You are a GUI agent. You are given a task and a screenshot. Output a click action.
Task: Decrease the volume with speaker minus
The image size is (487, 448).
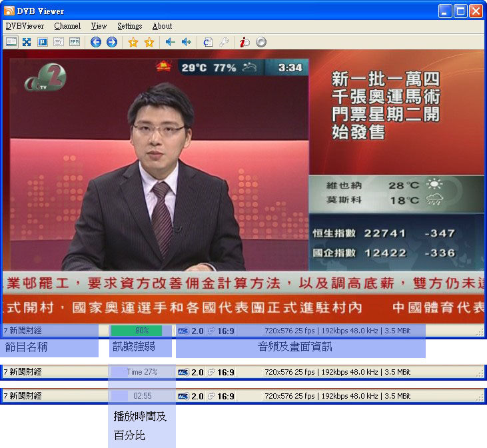171,42
